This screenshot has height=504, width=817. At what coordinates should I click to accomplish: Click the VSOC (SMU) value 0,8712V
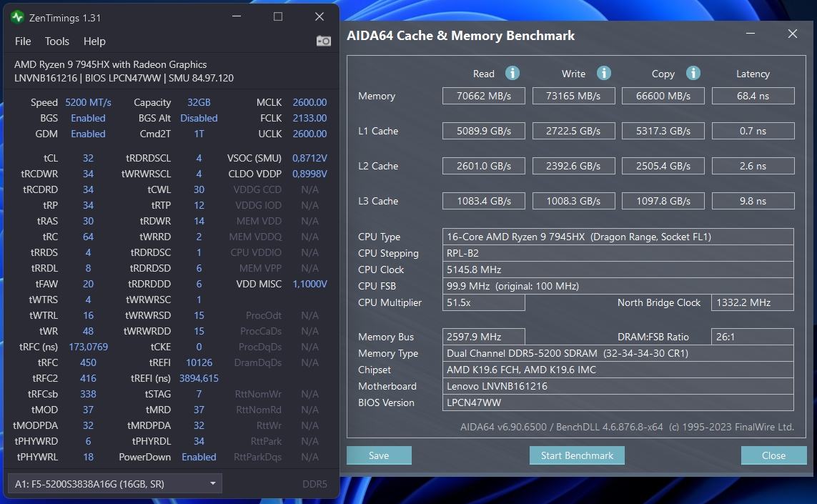[x=310, y=158]
